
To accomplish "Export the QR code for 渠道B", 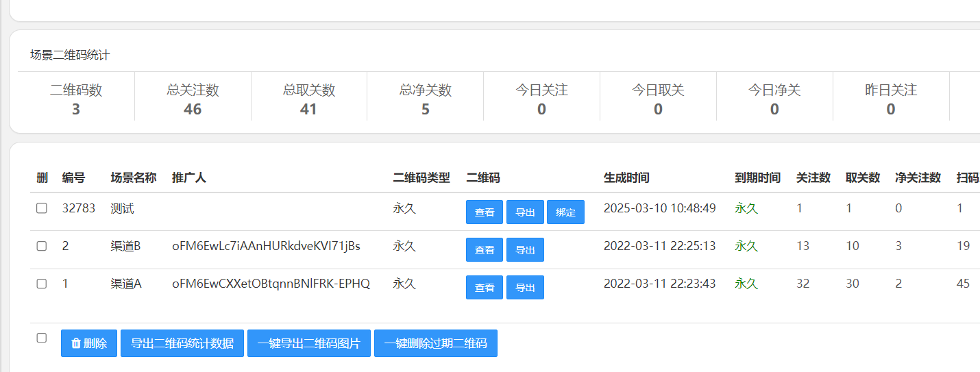I will [x=525, y=250].
